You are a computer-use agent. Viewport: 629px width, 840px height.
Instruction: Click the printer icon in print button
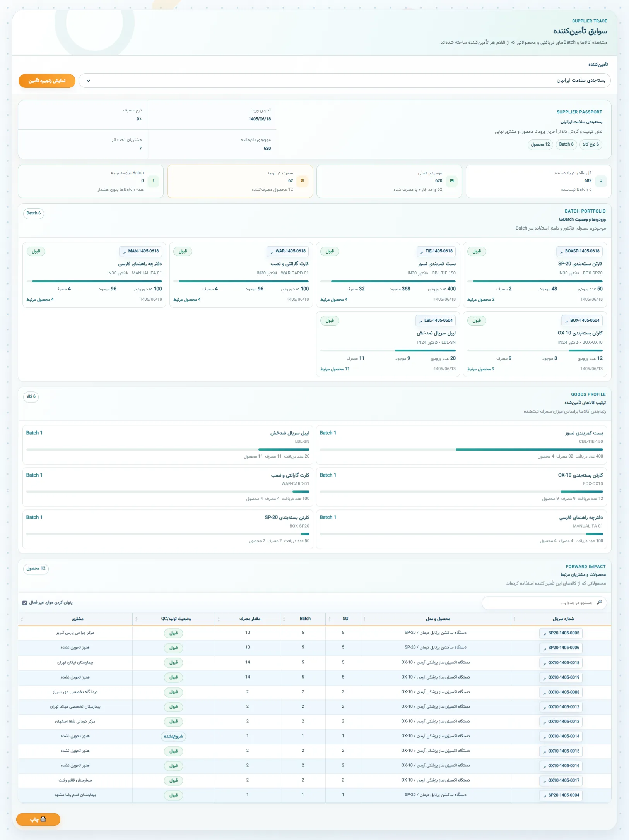pos(43,819)
